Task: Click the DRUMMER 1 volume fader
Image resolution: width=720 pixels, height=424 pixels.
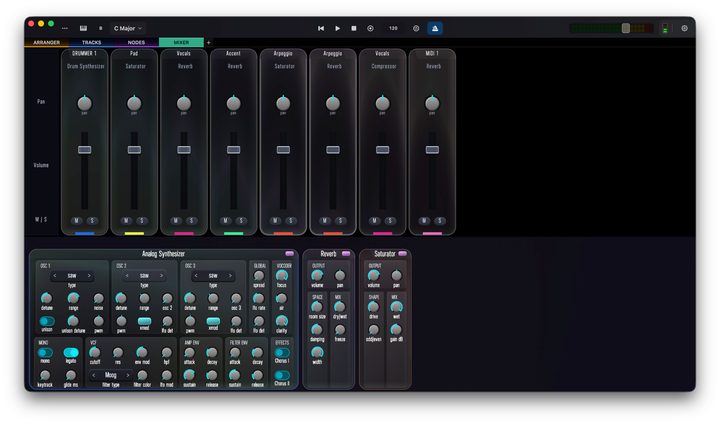Action: click(x=84, y=150)
